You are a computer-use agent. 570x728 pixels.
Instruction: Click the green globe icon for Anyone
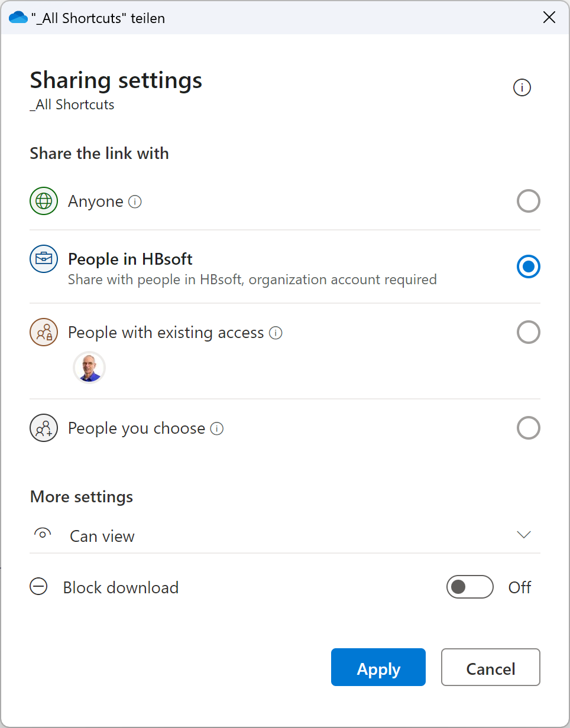(44, 201)
